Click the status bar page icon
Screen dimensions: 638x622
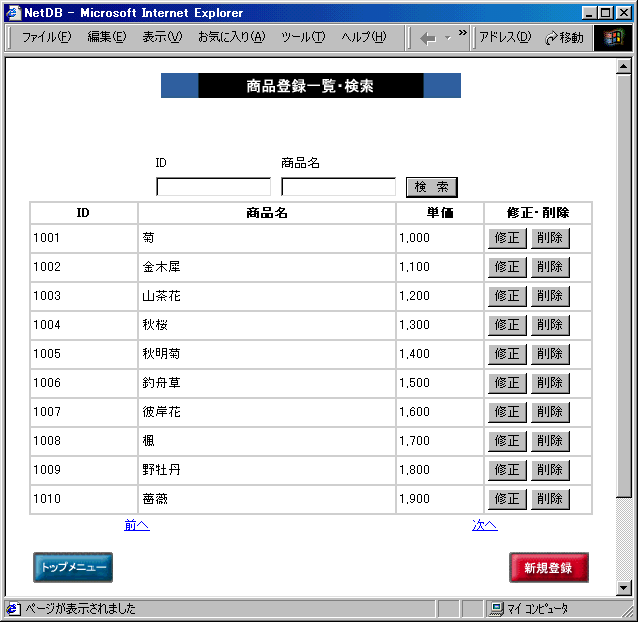13,608
